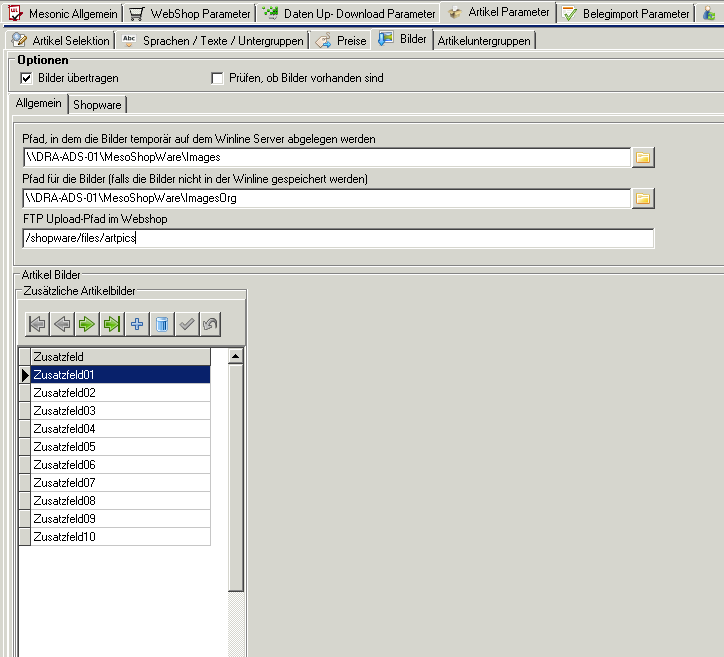Browse folder for ImagesOrg picture path

pos(643,198)
